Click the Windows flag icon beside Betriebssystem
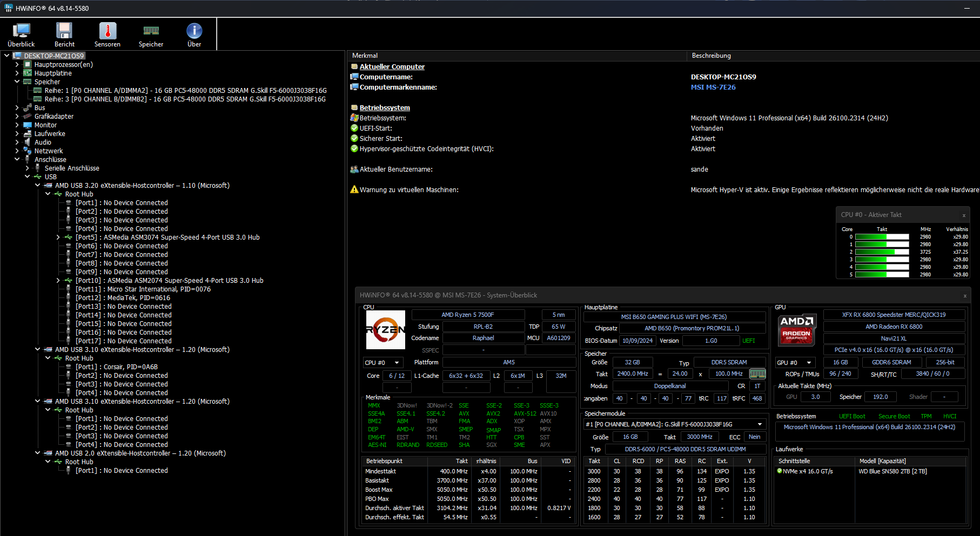The image size is (980, 536). 354,118
